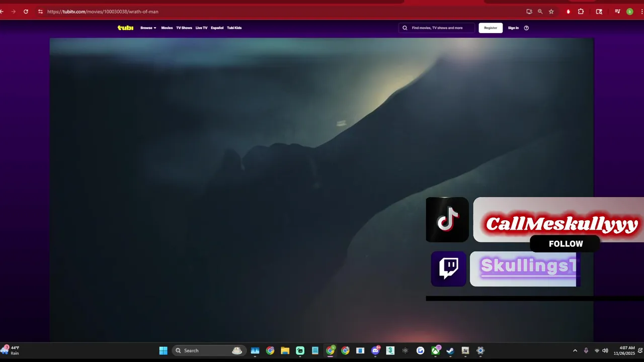
Task: Switch to the active Chrome window in taskbar
Action: (x=330, y=350)
